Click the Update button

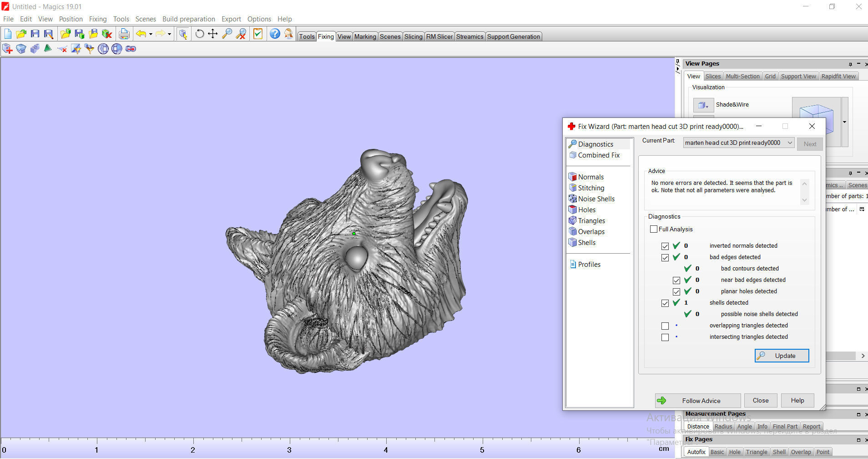point(782,356)
